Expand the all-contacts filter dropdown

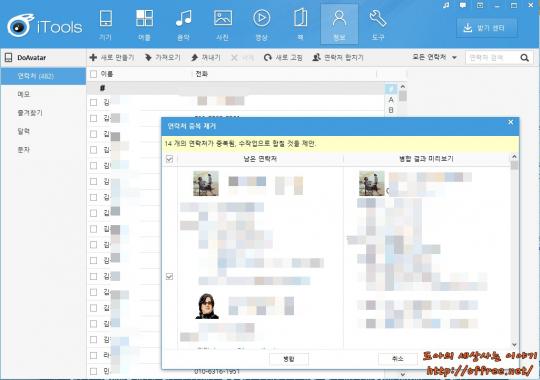pyautogui.click(x=435, y=57)
